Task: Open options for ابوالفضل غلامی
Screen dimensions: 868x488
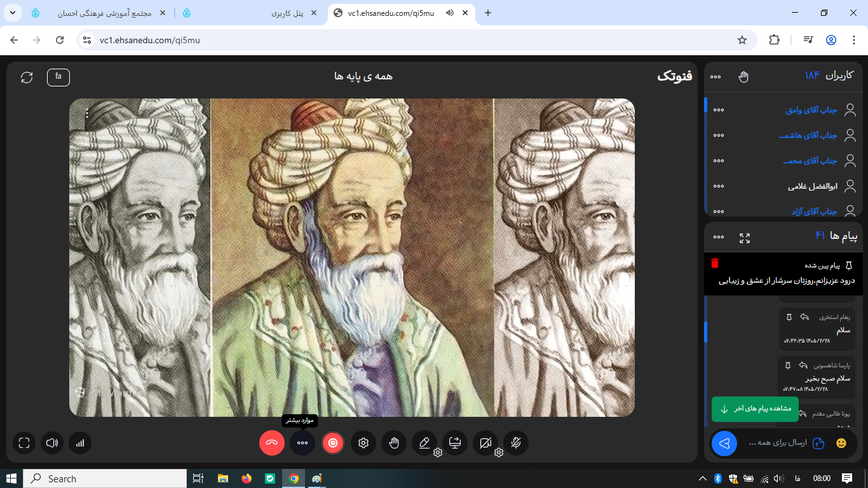Action: pyautogui.click(x=719, y=186)
